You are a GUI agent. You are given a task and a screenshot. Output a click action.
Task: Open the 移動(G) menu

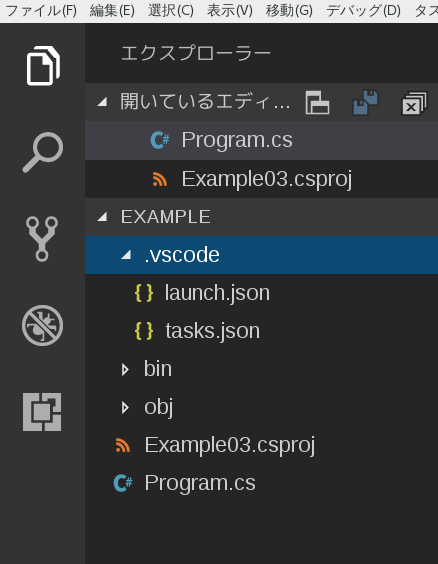[289, 11]
